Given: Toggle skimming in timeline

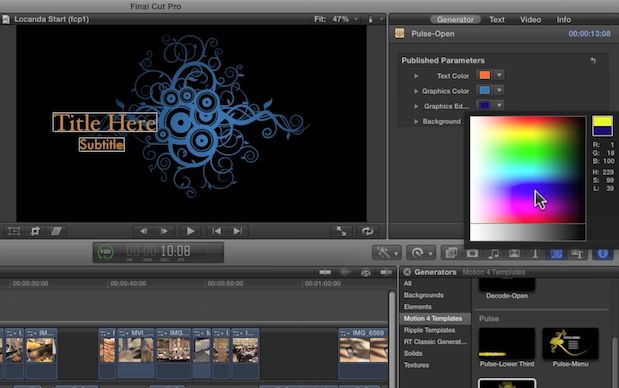Looking at the screenshot, I should pyautogui.click(x=325, y=272).
